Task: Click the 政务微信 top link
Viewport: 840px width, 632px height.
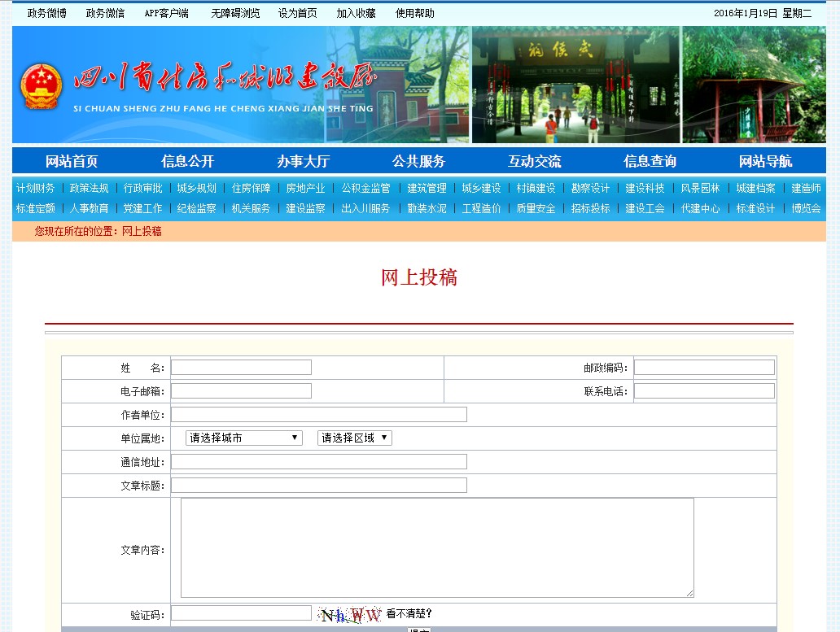Action: [x=105, y=13]
